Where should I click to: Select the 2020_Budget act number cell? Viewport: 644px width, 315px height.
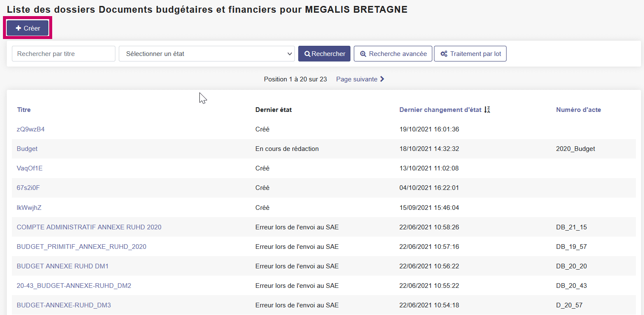tap(575, 149)
